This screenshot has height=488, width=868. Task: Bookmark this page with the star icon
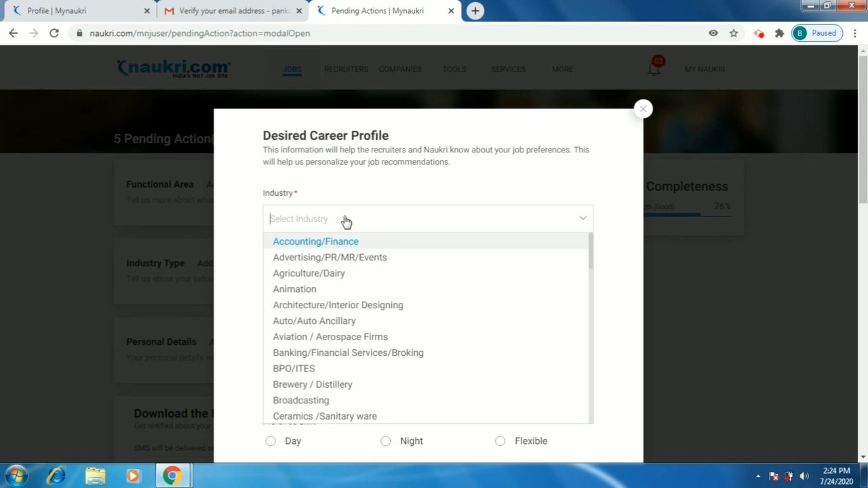734,33
